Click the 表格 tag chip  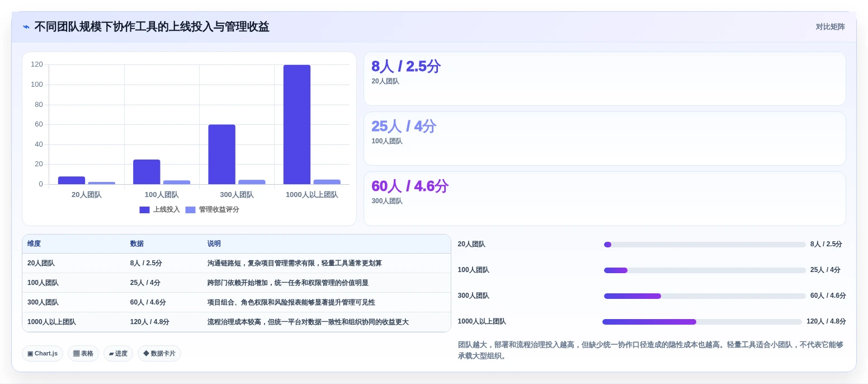tap(83, 354)
